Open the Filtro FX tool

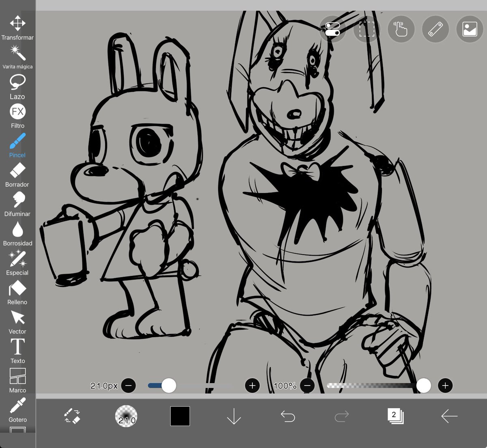(x=17, y=116)
